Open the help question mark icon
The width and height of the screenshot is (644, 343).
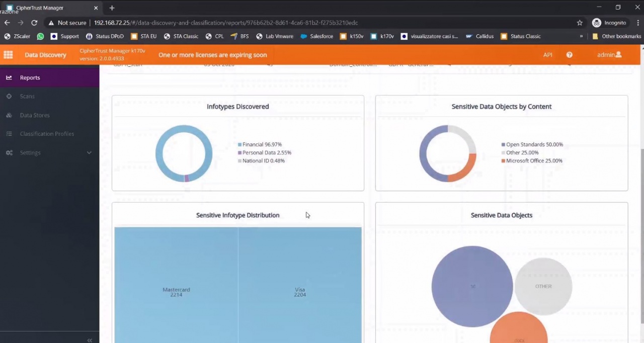(570, 55)
